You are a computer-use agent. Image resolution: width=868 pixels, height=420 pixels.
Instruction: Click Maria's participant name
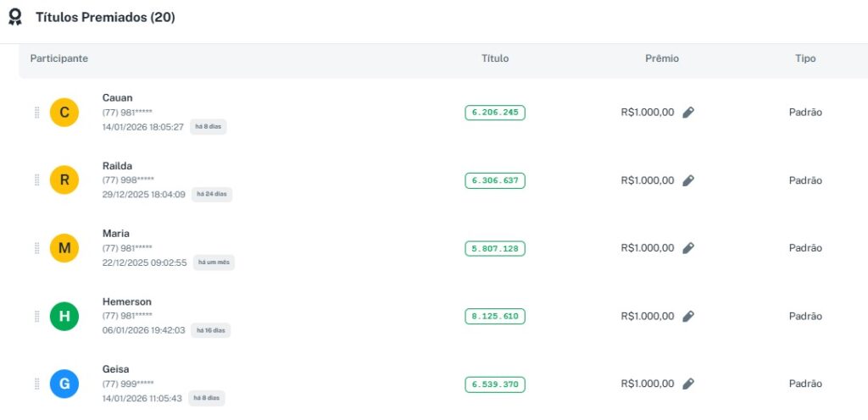pos(116,234)
